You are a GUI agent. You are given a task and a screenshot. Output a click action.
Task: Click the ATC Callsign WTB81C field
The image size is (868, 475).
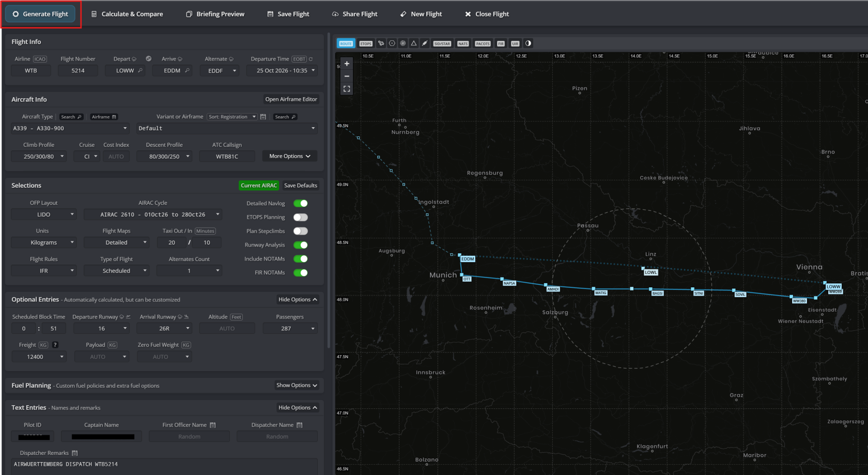(x=227, y=156)
